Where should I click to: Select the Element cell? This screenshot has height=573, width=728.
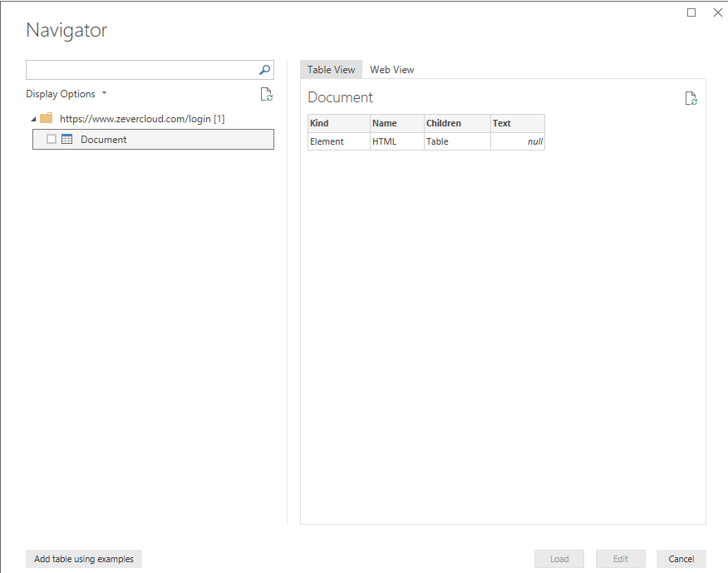tap(339, 141)
